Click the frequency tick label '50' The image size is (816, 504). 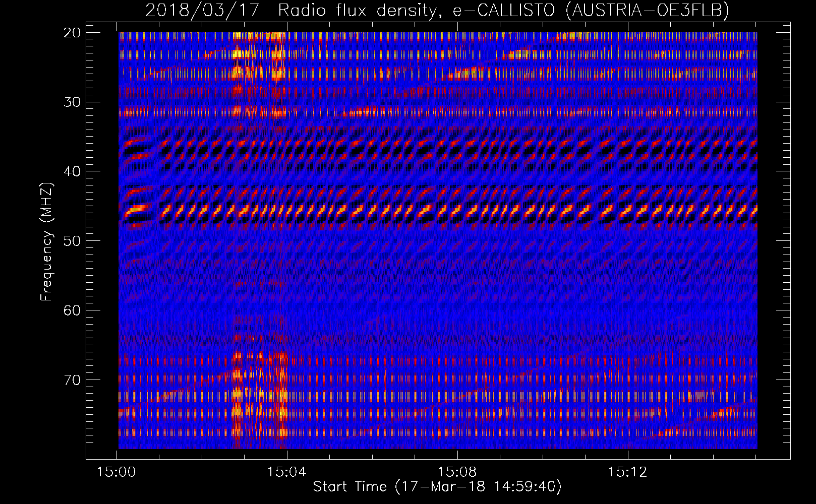click(x=72, y=240)
